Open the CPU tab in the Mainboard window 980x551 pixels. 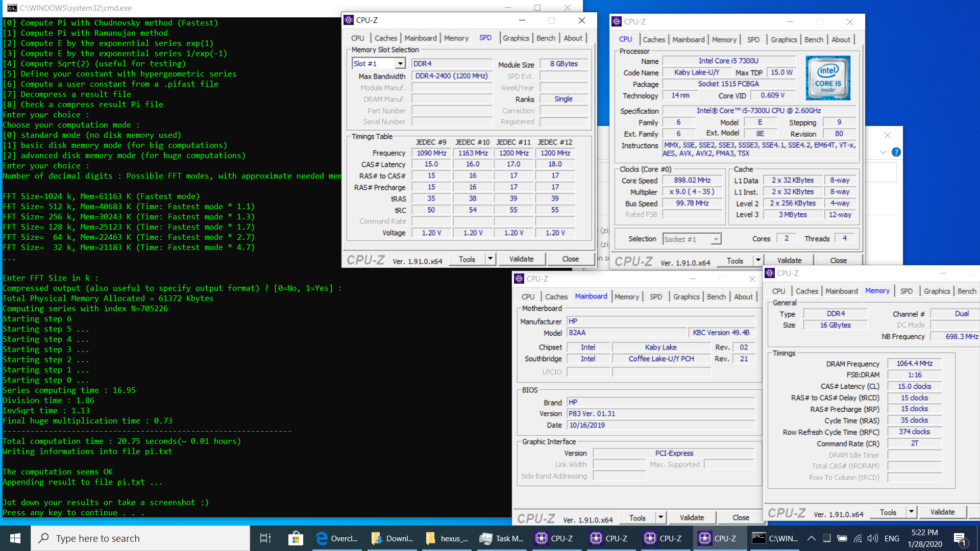click(x=528, y=297)
